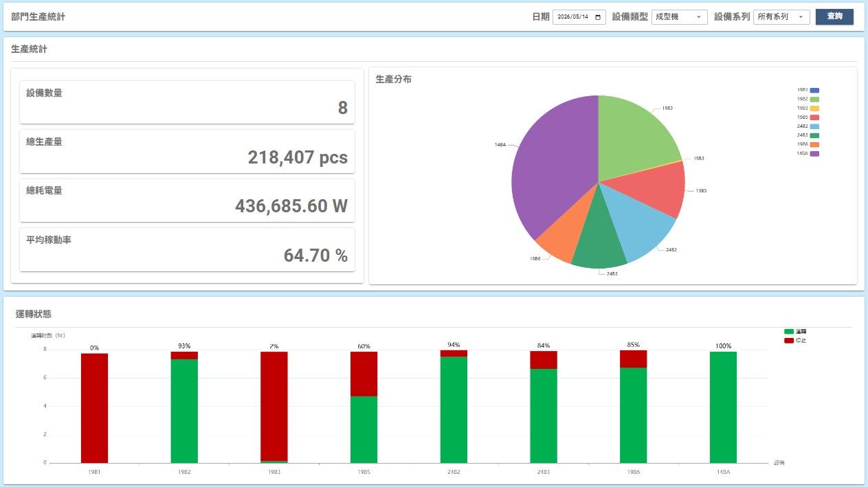Click the "84%" label above the 24B3 bar
Viewport: 868px width, 487px height.
544,346
